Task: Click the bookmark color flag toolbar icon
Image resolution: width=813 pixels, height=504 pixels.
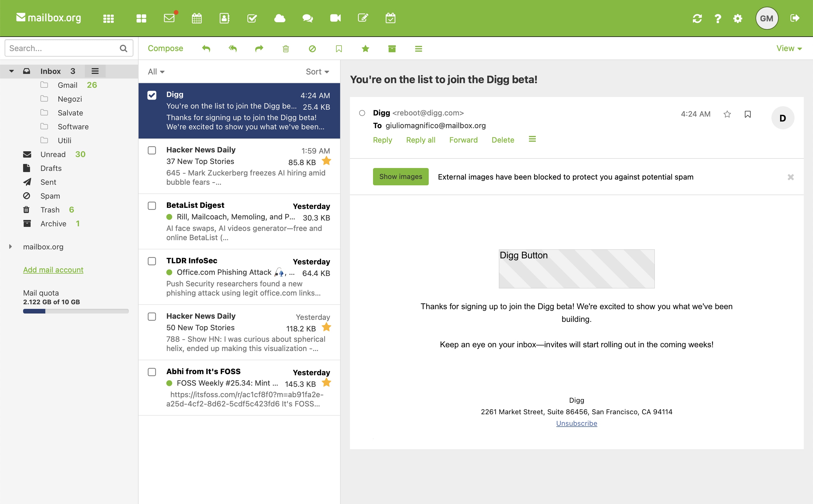Action: coord(339,49)
